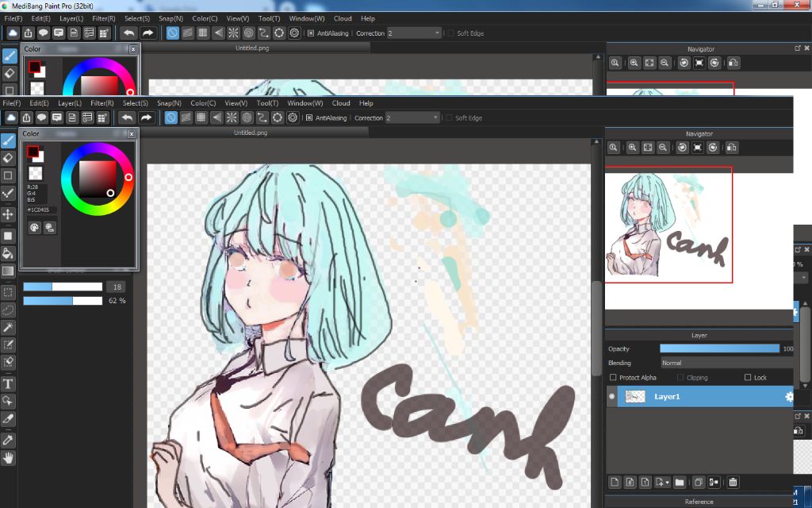Open Layer1 settings gear

[789, 397]
